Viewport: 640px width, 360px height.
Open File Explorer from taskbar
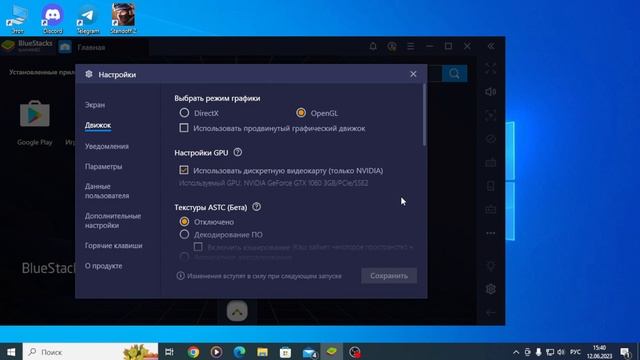[x=262, y=352]
